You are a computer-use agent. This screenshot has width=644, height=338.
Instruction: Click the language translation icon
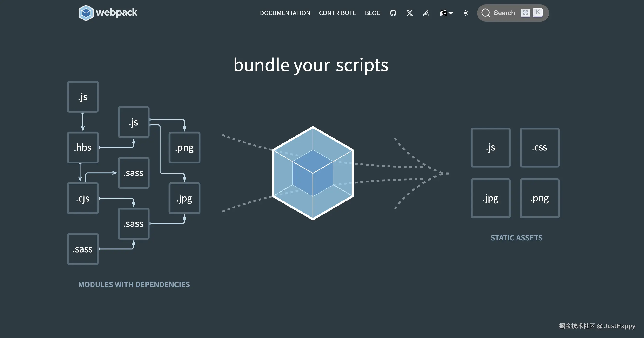coord(443,13)
